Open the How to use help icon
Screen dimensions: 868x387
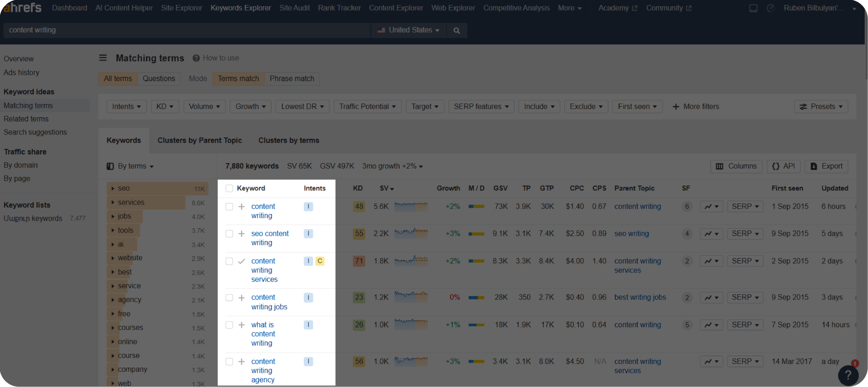coord(196,58)
